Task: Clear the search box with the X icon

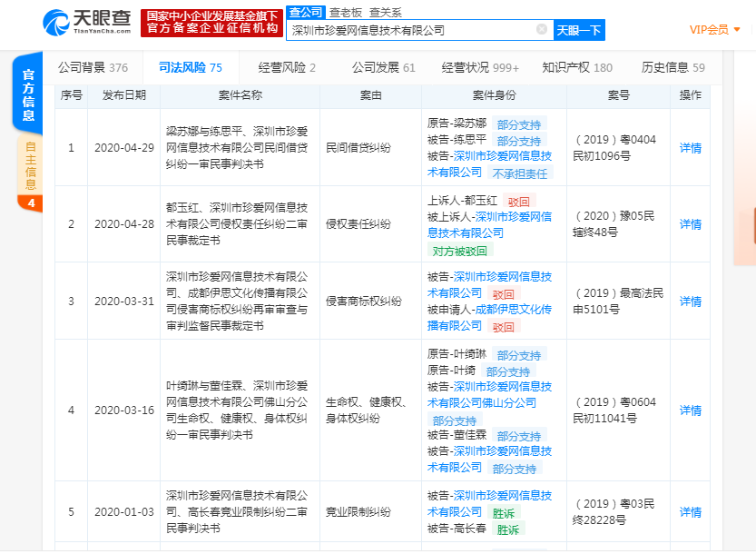Action: click(x=542, y=29)
